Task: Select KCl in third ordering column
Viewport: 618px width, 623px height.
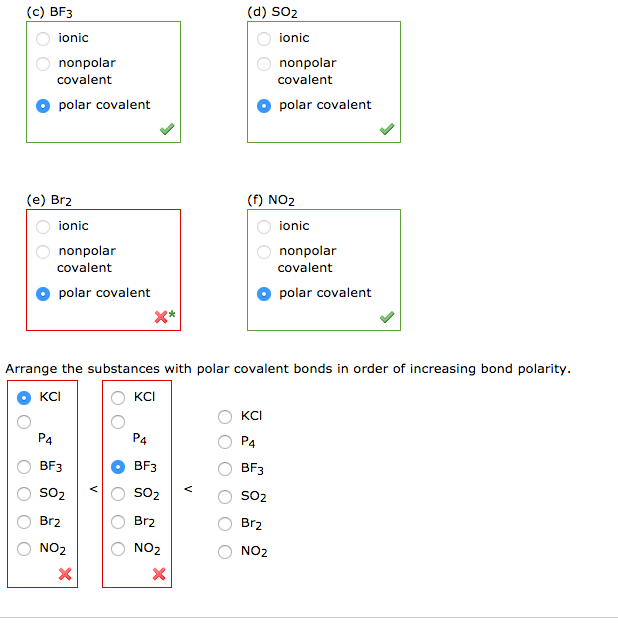Action: tap(226, 416)
